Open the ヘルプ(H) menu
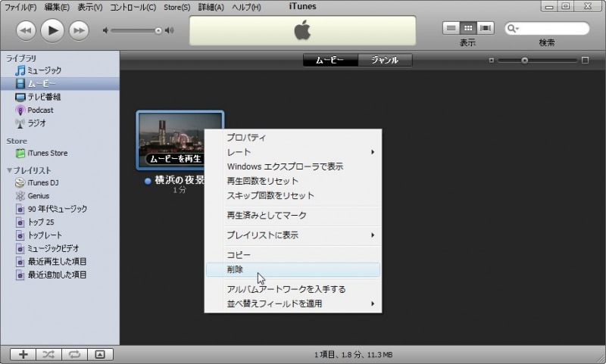 [246, 7]
